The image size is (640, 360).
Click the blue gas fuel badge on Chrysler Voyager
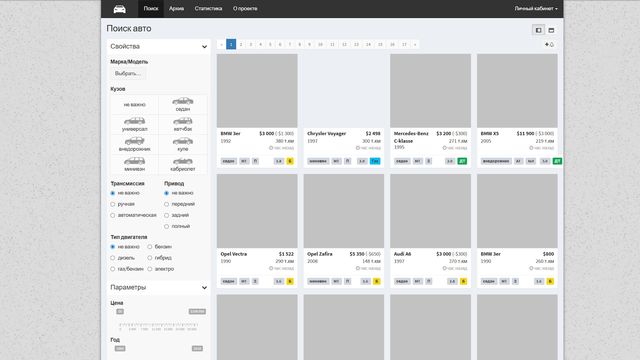tap(375, 161)
